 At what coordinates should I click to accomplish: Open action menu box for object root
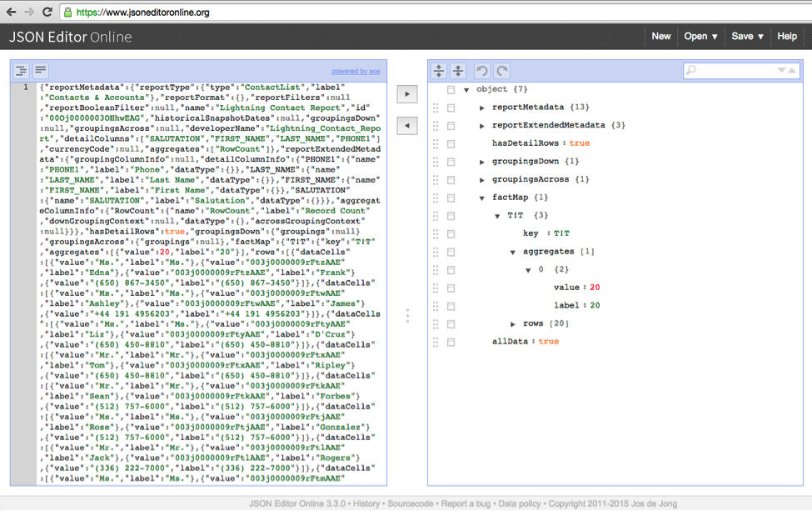coord(451,90)
